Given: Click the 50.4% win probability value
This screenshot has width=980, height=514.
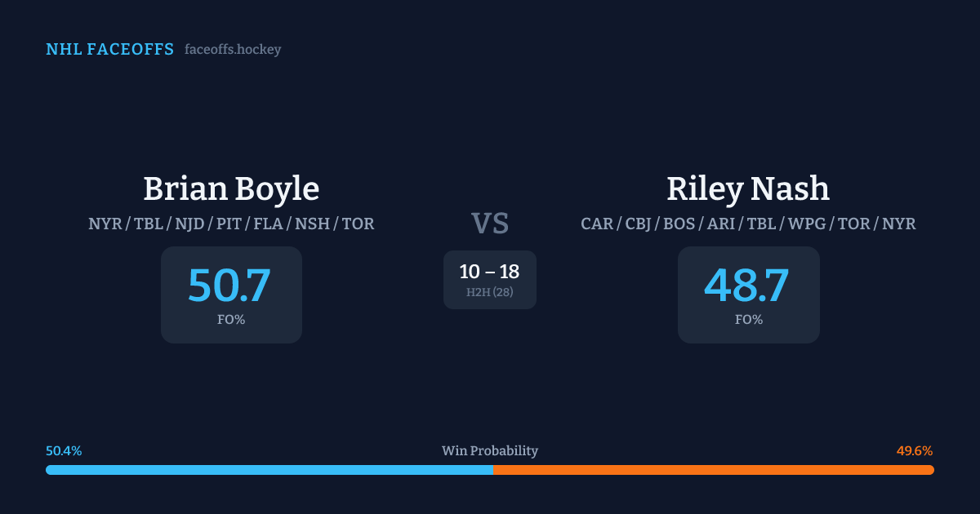Looking at the screenshot, I should [64, 451].
